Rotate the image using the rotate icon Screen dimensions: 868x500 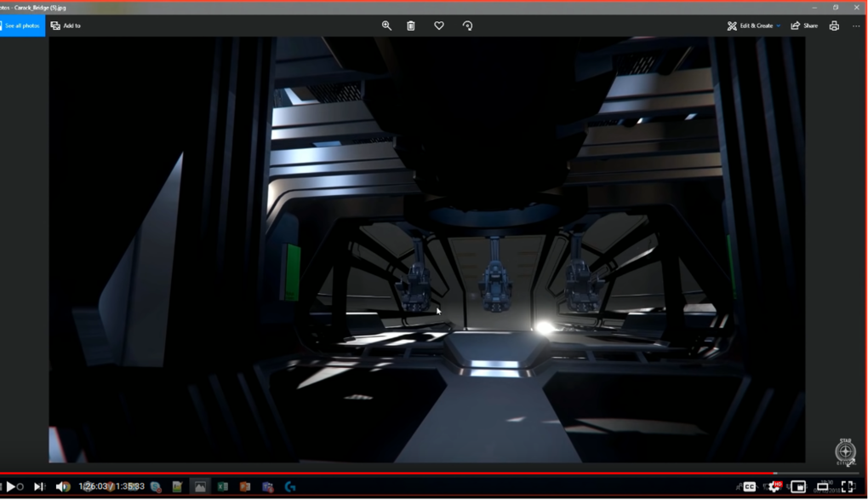coord(467,26)
